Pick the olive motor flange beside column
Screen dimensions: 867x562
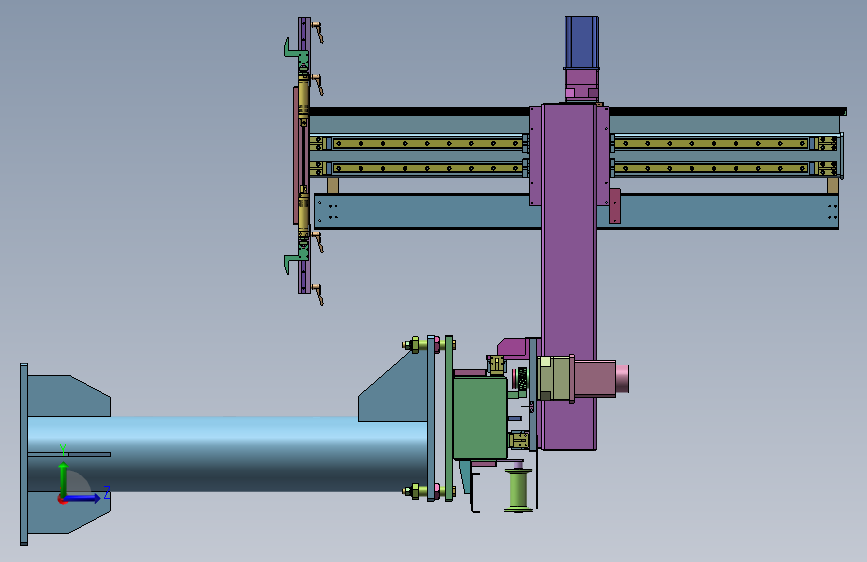[x=555, y=378]
